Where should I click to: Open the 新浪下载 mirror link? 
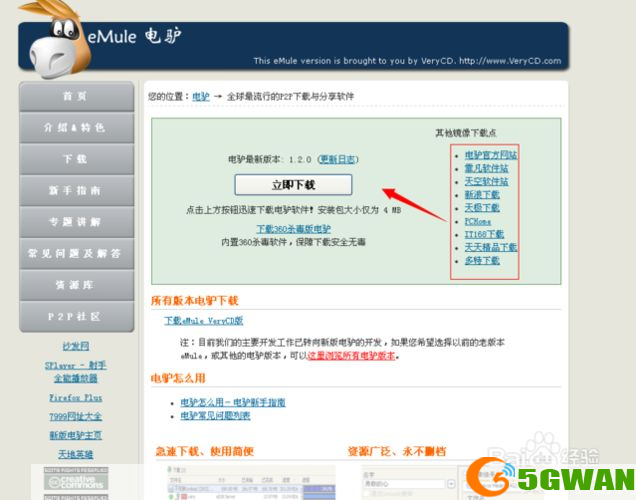pos(482,195)
